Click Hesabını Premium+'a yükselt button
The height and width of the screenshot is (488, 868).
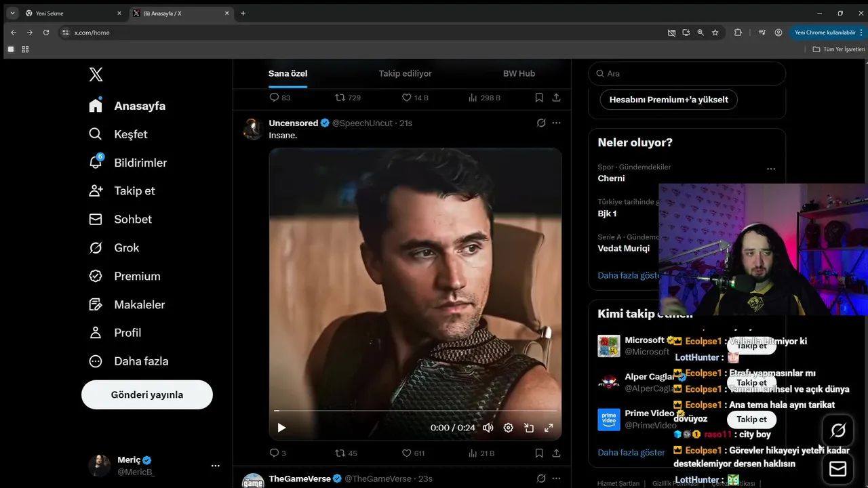[669, 100]
